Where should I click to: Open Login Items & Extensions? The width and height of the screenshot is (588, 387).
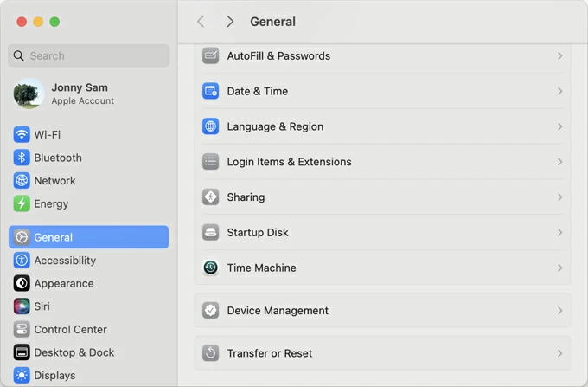pos(289,162)
